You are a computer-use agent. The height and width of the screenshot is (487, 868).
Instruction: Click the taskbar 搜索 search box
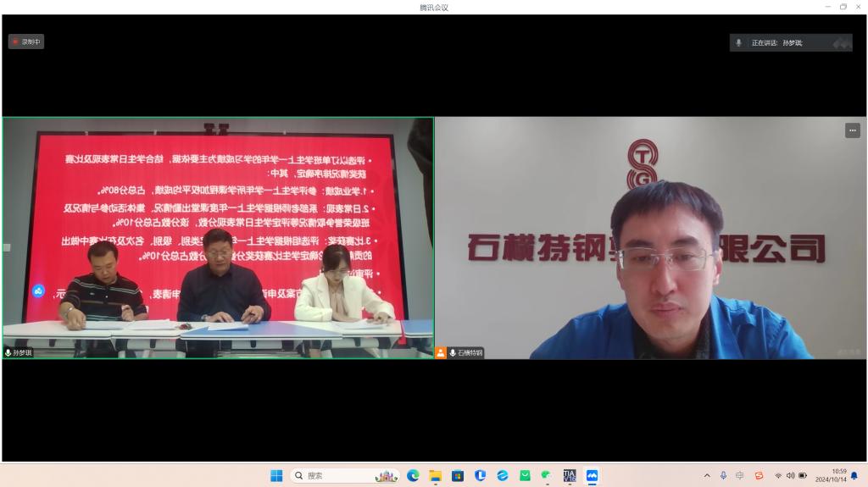coord(344,475)
